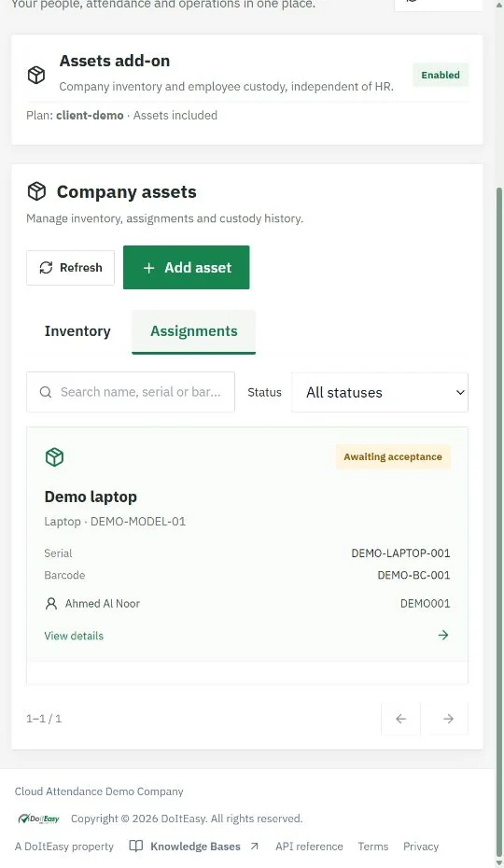The image size is (504, 868).
Task: Select the Assignments tab
Action: [x=194, y=331]
